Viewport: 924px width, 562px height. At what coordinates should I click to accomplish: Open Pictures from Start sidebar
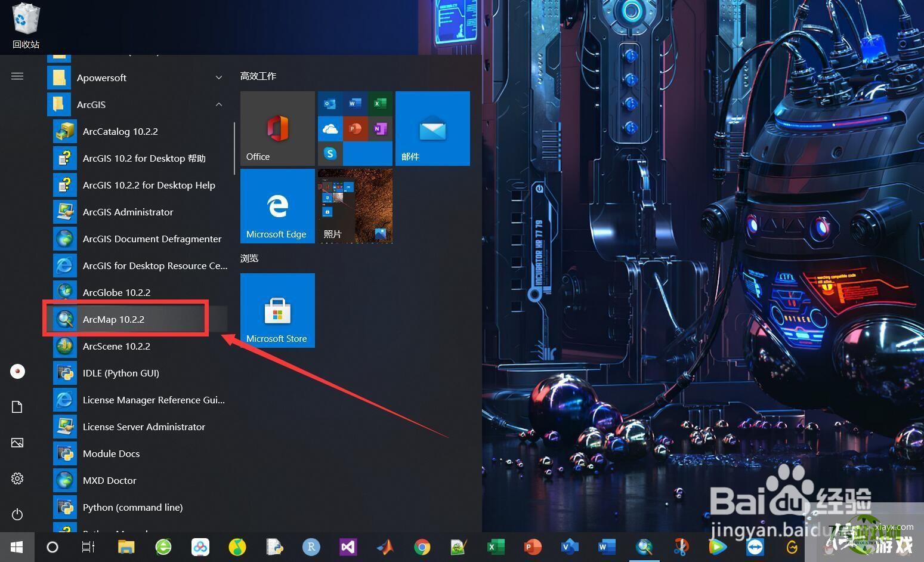17,443
